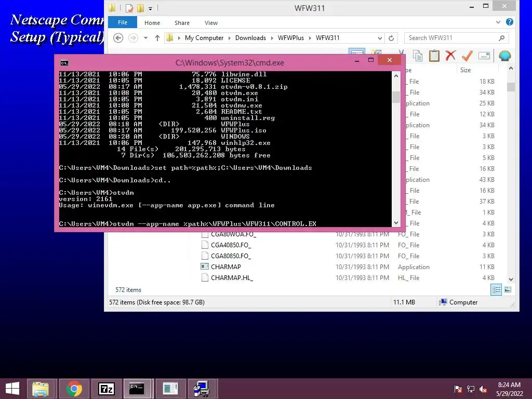Expand the Explorer ribbon chevron
532x399 pixels.
pos(498,22)
